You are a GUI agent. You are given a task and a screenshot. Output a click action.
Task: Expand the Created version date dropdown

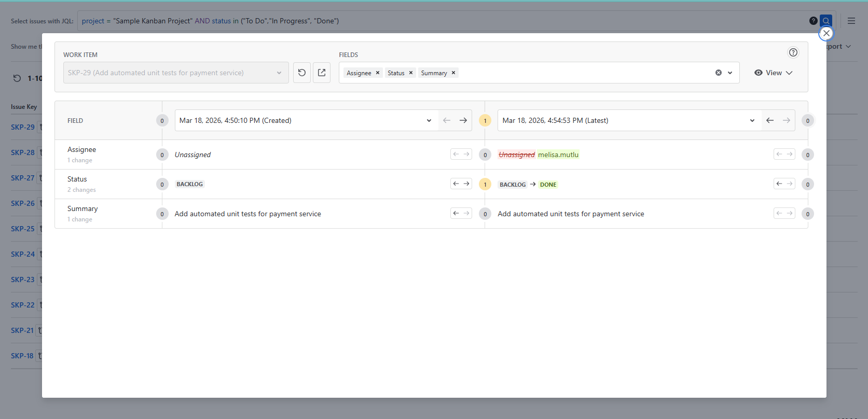click(429, 120)
